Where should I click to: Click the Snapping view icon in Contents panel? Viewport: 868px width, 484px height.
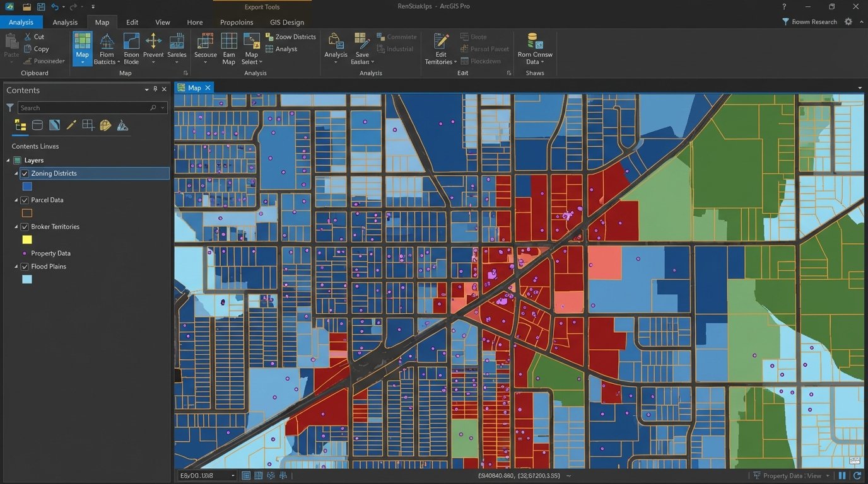(x=89, y=125)
